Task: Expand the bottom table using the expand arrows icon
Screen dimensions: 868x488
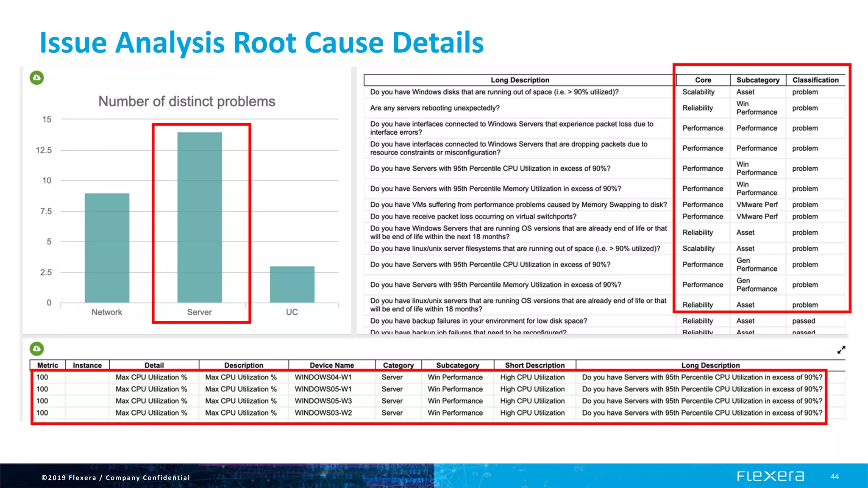Action: (841, 350)
